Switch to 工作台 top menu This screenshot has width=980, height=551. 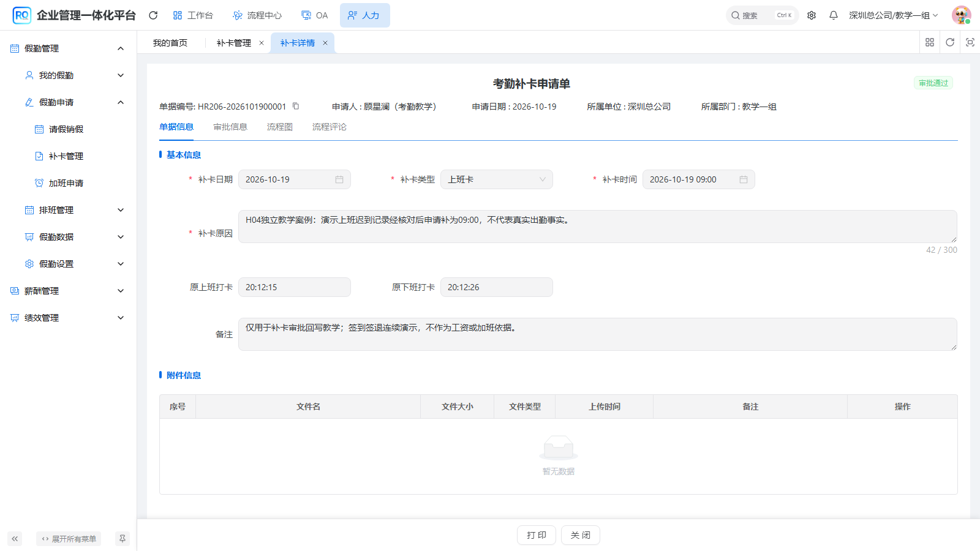[193, 15]
